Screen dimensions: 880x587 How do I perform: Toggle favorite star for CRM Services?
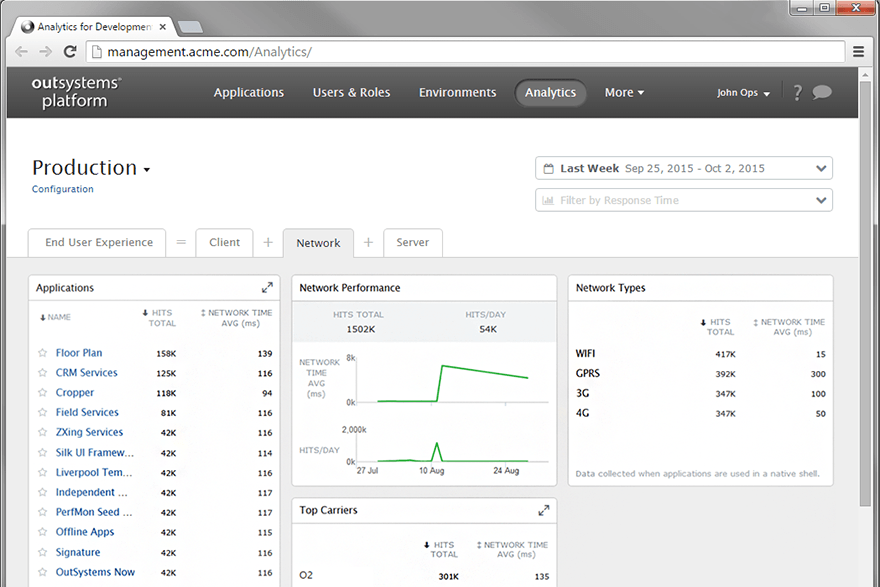pos(43,373)
